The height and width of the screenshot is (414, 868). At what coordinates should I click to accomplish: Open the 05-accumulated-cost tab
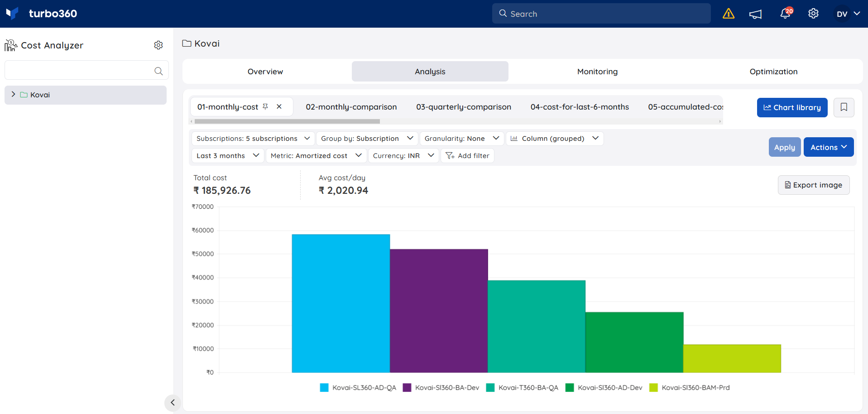point(685,107)
